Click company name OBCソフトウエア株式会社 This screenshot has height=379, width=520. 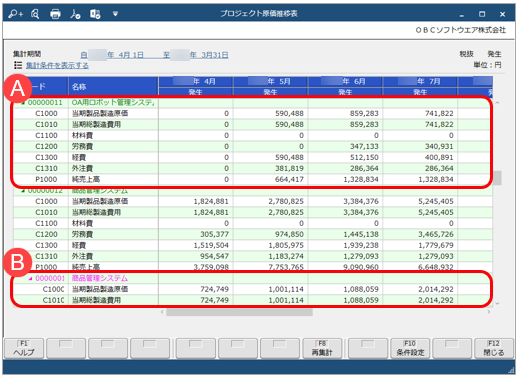coord(460,30)
